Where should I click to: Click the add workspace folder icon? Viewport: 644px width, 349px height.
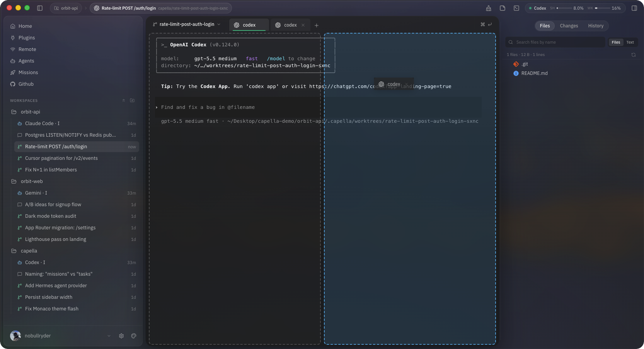click(x=132, y=100)
